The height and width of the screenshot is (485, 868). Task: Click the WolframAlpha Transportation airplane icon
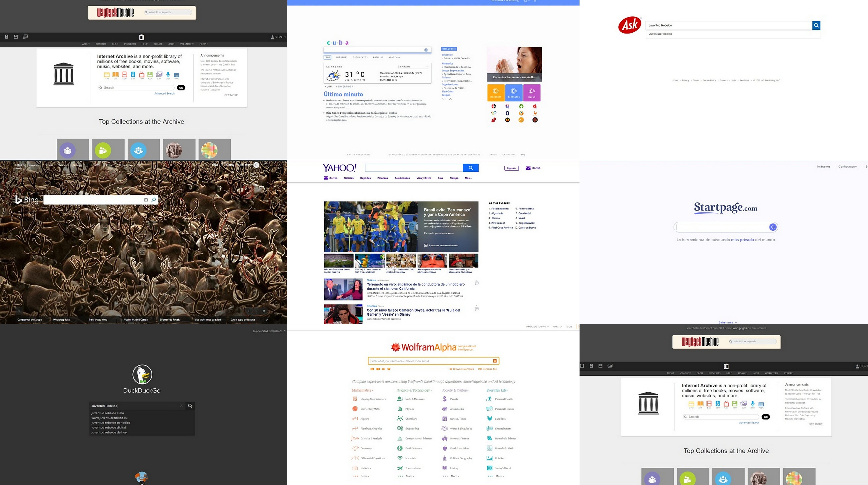(x=400, y=468)
